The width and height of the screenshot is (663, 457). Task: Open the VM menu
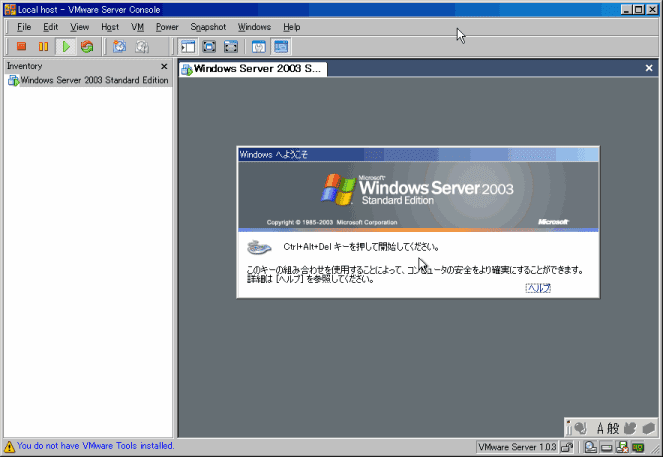[x=137, y=27]
